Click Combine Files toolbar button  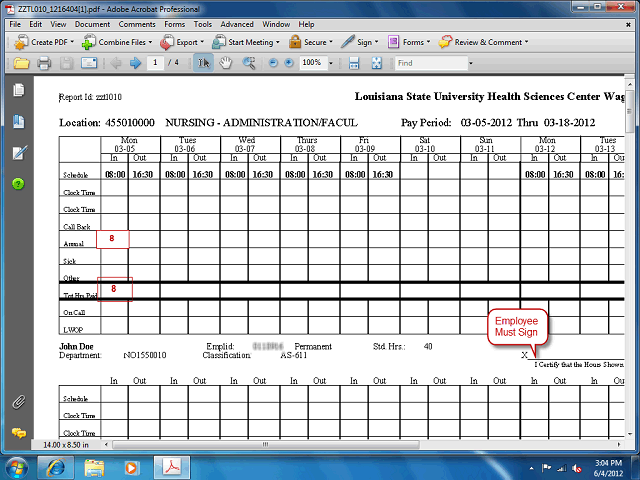click(117, 42)
